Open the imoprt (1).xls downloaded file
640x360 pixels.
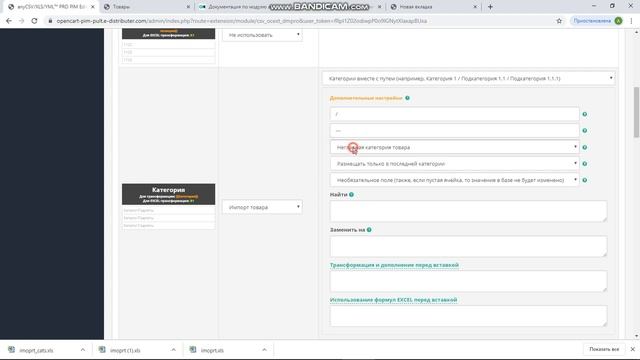click(126, 350)
